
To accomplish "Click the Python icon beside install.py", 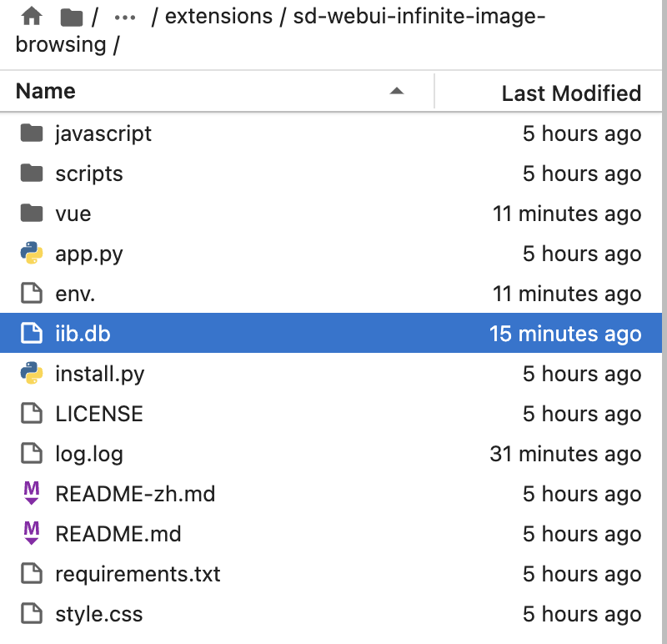I will click(31, 374).
